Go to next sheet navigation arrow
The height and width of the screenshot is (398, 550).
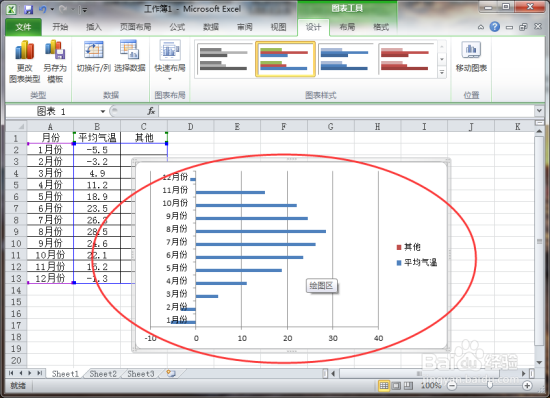pos(30,373)
